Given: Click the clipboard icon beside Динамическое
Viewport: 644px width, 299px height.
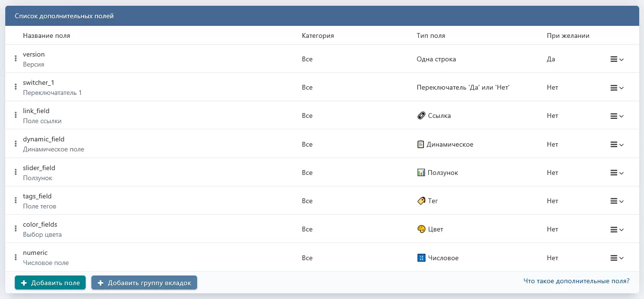Looking at the screenshot, I should point(421,144).
